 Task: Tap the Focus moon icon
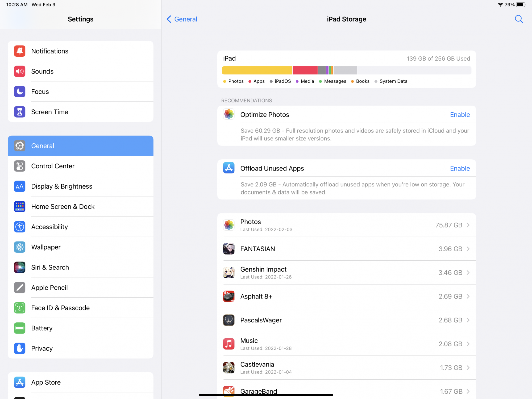click(x=20, y=92)
